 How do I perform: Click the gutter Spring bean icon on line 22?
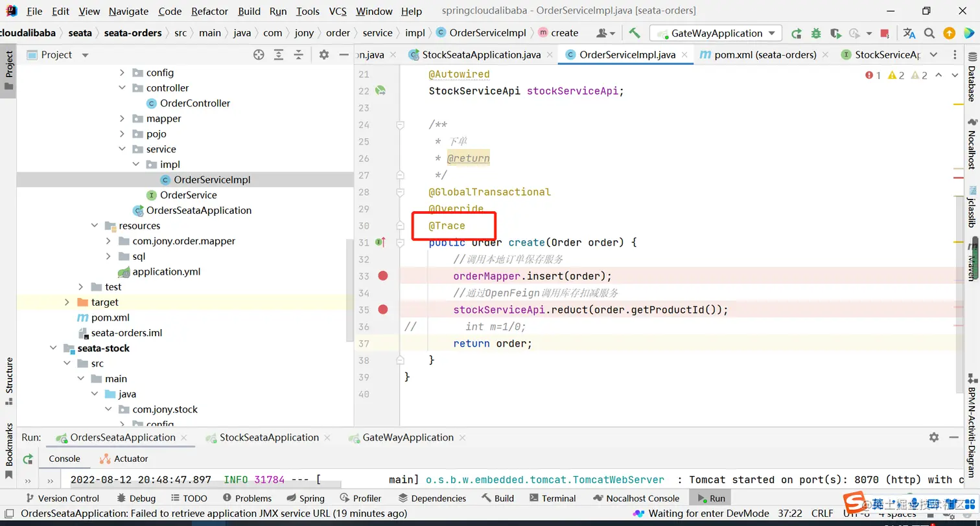pos(380,91)
